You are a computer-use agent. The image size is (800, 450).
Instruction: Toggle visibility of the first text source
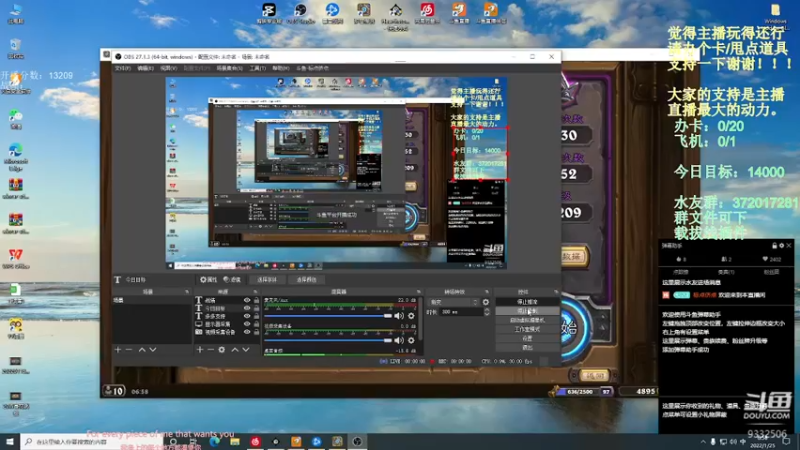[247, 301]
